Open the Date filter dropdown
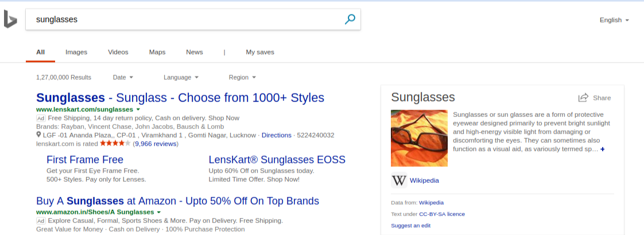This screenshot has width=644, height=235. pyautogui.click(x=123, y=77)
